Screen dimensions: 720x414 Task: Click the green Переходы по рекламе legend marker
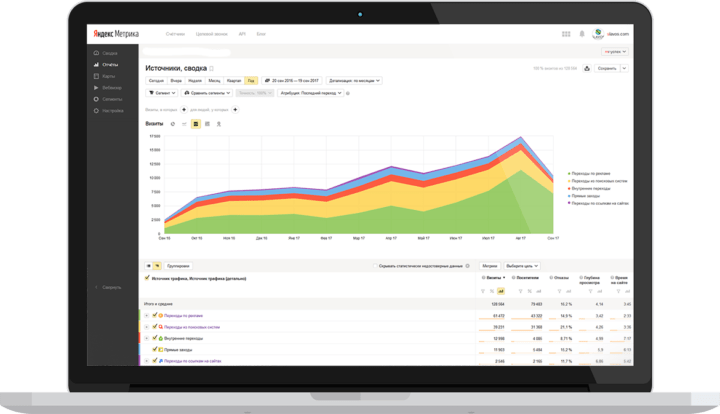pos(569,173)
